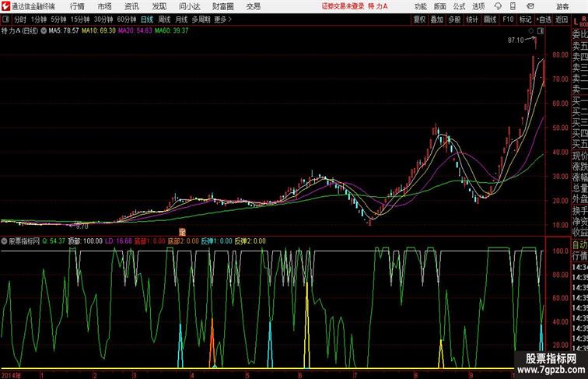Click the 80.00 price axis label

point(560,54)
